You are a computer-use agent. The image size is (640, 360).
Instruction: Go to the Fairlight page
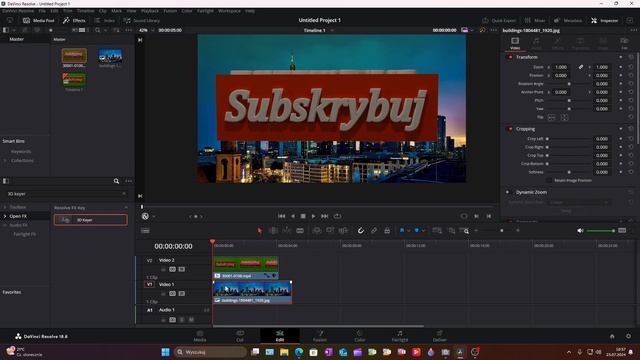(x=400, y=336)
